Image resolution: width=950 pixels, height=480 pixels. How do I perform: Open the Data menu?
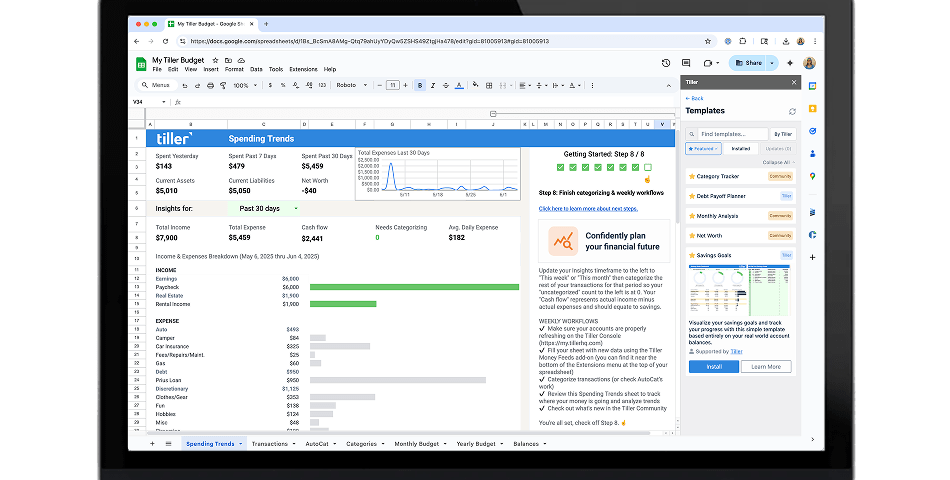click(256, 69)
